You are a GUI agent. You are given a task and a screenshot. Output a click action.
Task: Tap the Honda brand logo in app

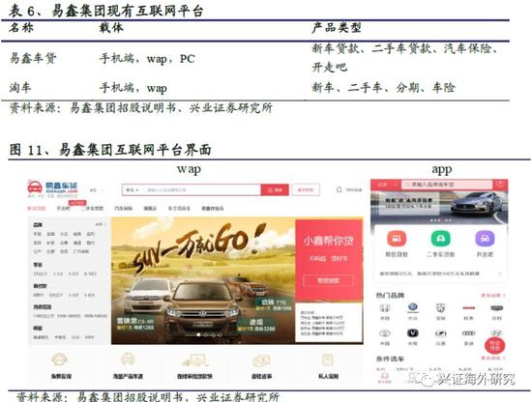pyautogui.click(x=384, y=308)
